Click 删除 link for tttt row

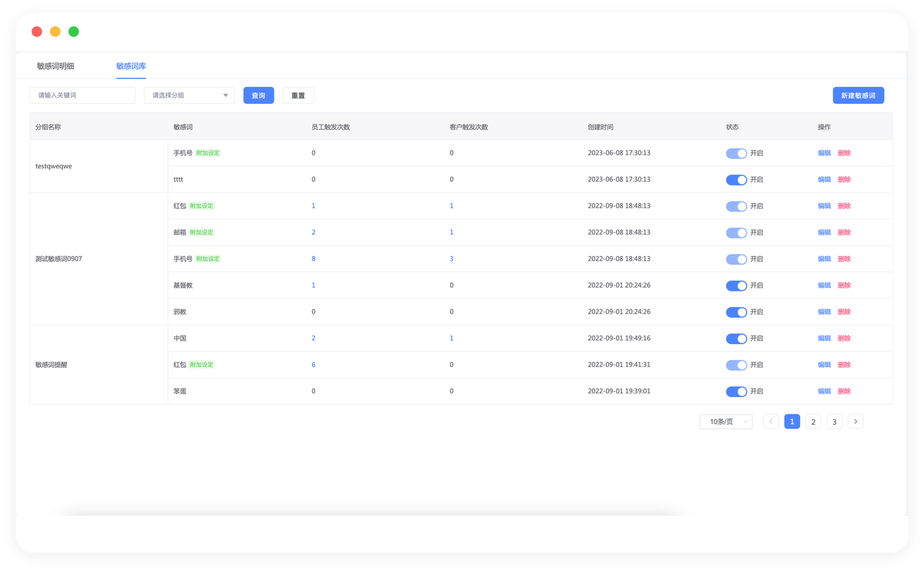coord(844,180)
